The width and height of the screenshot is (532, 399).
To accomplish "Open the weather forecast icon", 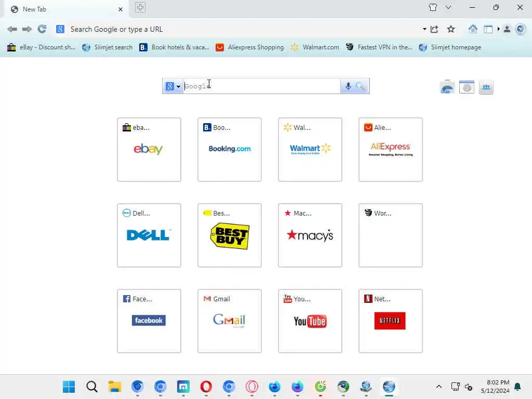I will click(x=447, y=87).
